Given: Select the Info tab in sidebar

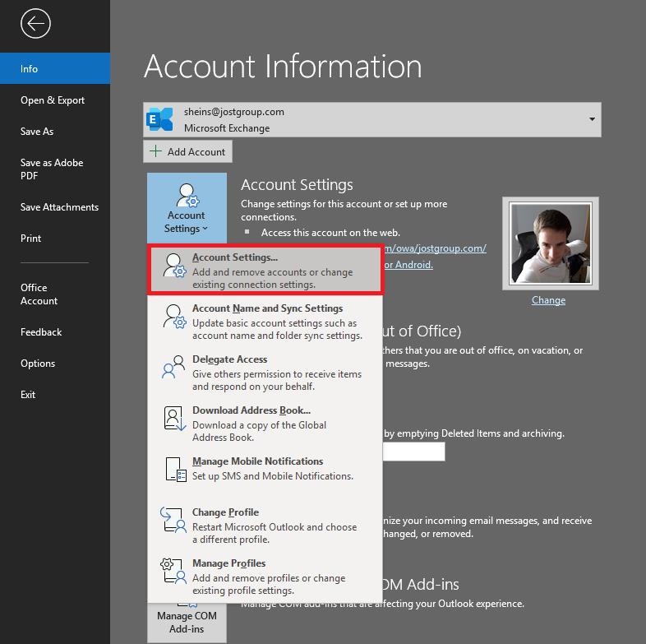Looking at the screenshot, I should click(x=55, y=68).
